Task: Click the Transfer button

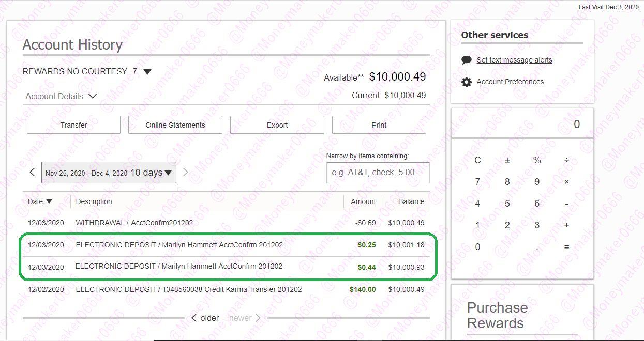Action: [73, 125]
